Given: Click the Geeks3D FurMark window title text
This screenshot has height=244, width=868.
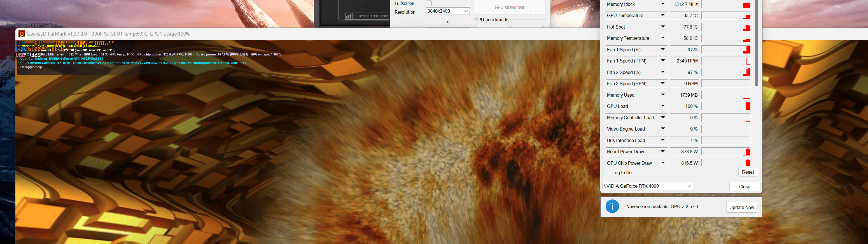Looking at the screenshot, I should [109, 34].
